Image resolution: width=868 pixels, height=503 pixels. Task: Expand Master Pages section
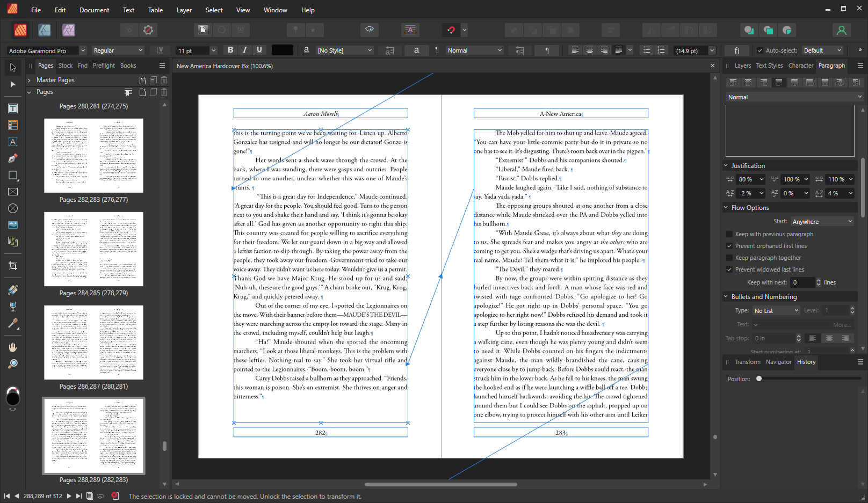coord(29,80)
